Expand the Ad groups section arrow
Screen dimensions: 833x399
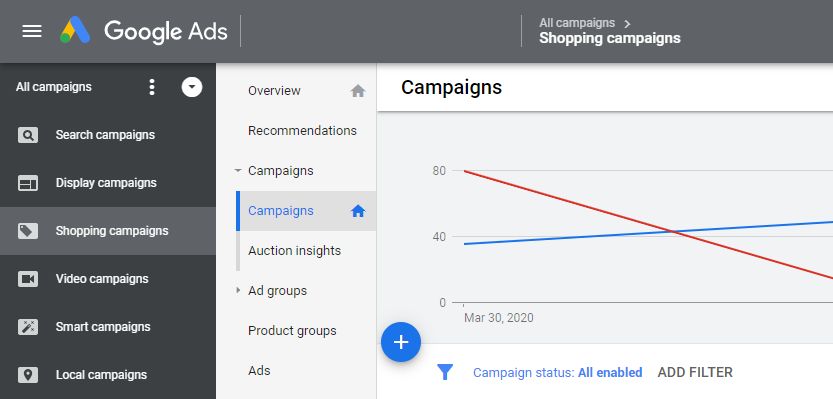pos(238,291)
